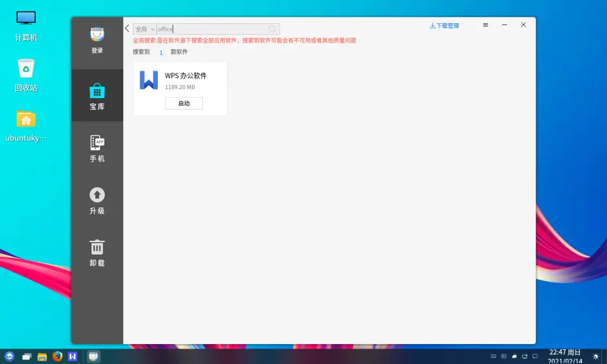Viewport: 607px width, 364px height.
Task: Open the start menu on taskbar
Action: [x=10, y=356]
